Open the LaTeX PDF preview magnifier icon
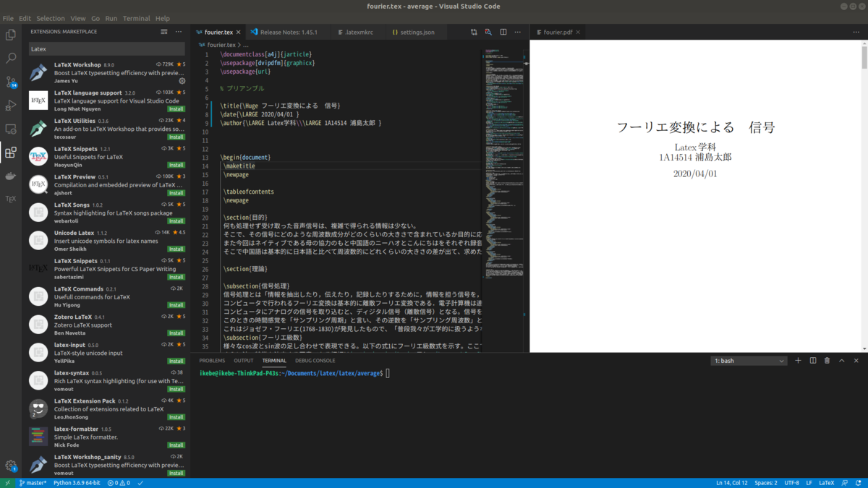 (x=488, y=32)
